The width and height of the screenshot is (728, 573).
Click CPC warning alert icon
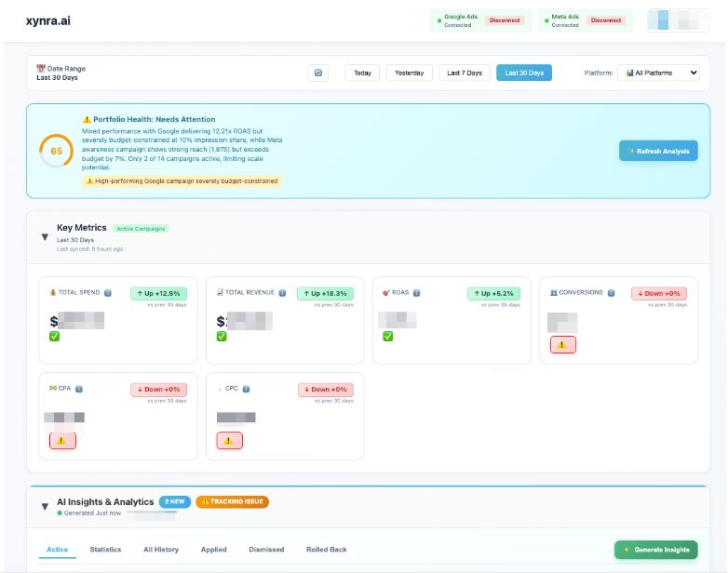tap(229, 441)
